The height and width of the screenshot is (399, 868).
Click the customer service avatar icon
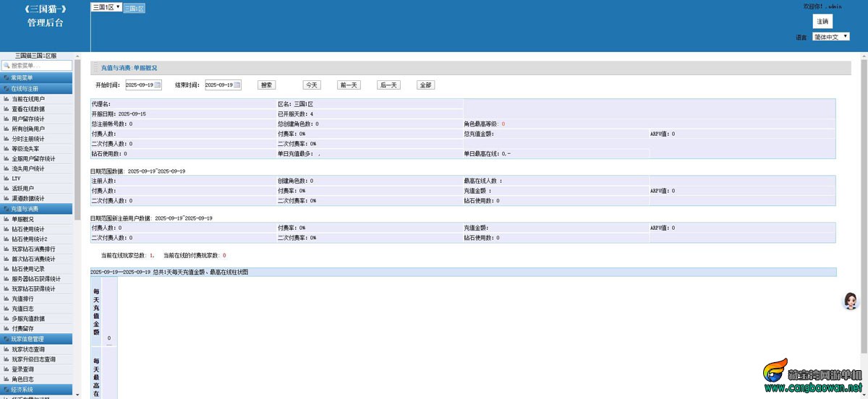click(x=851, y=301)
